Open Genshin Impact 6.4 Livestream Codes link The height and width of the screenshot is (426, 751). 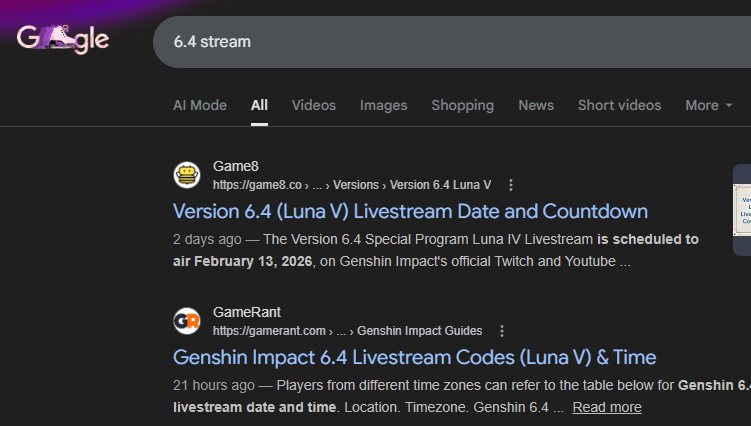point(415,357)
